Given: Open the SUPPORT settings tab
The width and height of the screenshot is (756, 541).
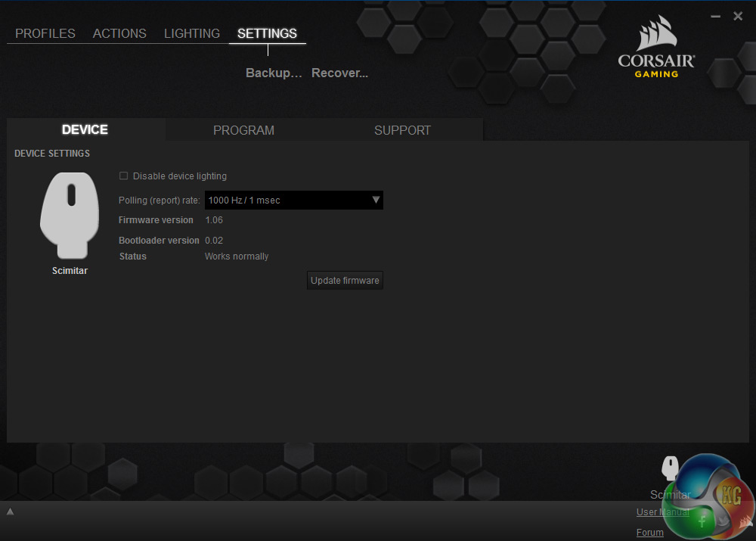Looking at the screenshot, I should (403, 130).
